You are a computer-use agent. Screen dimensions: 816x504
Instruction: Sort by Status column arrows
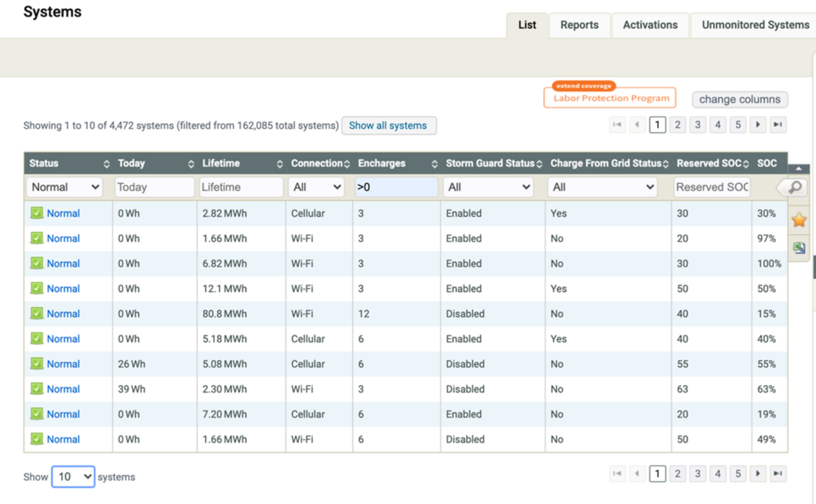click(x=107, y=164)
